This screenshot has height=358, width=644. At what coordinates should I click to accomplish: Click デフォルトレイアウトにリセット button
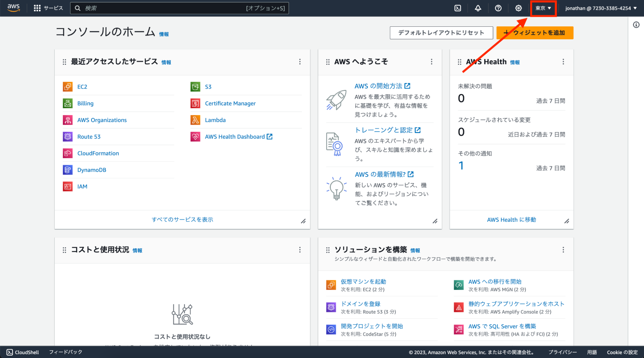coord(441,33)
